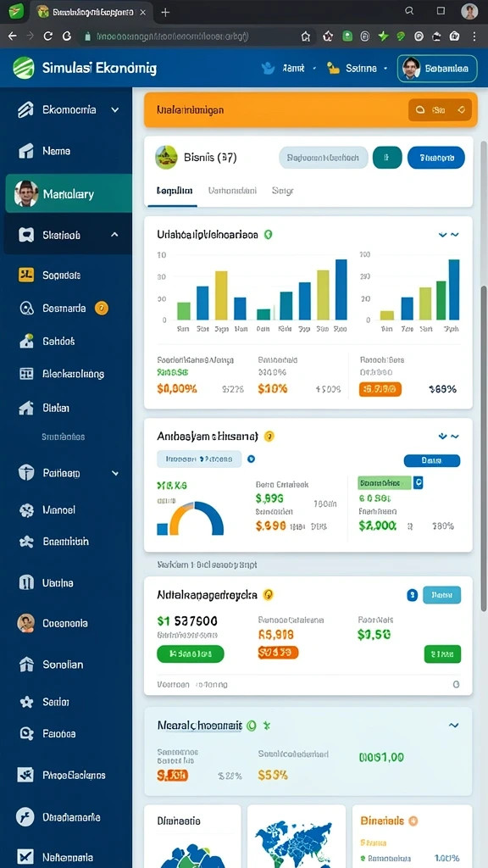Collapse the Mearalc panel with chevron
The width and height of the screenshot is (488, 868).
[x=454, y=726]
